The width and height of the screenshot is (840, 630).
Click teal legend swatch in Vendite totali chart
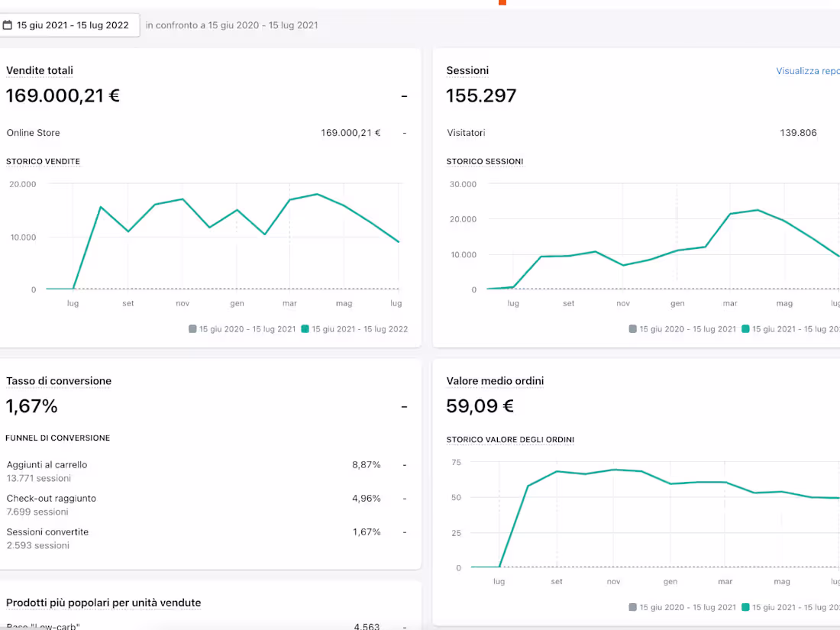tap(305, 329)
